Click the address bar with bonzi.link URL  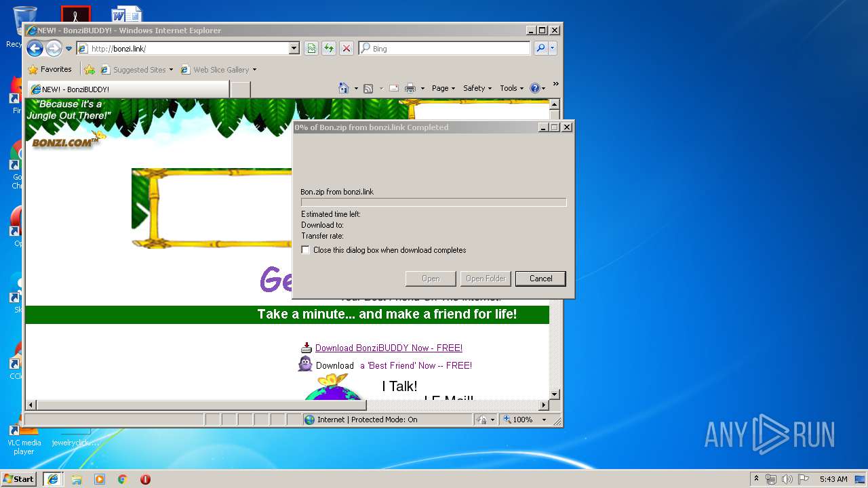tap(182, 48)
